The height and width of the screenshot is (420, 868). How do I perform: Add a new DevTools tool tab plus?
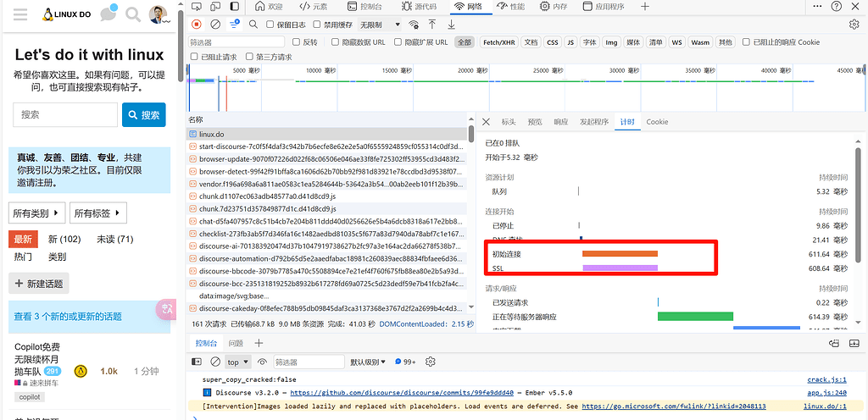click(x=645, y=7)
